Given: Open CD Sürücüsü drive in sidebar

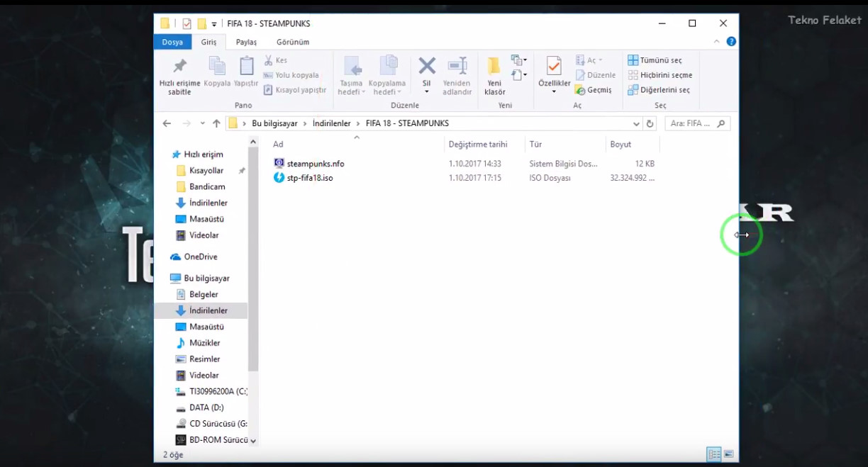Looking at the screenshot, I should [x=211, y=424].
